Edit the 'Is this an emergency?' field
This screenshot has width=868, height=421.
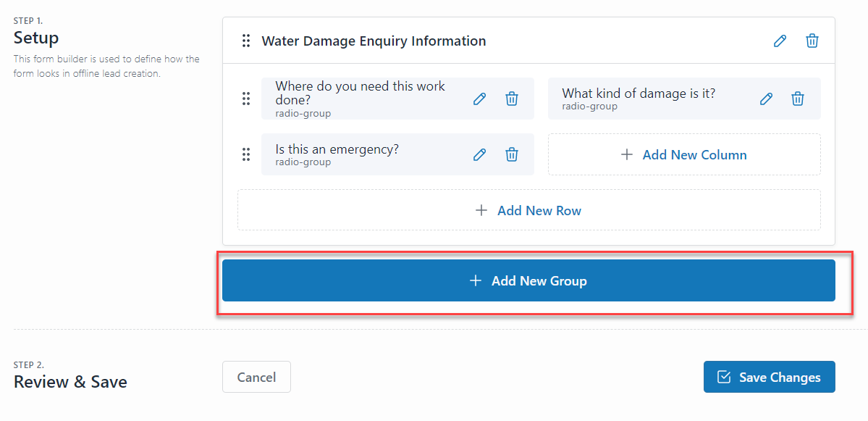(x=479, y=154)
